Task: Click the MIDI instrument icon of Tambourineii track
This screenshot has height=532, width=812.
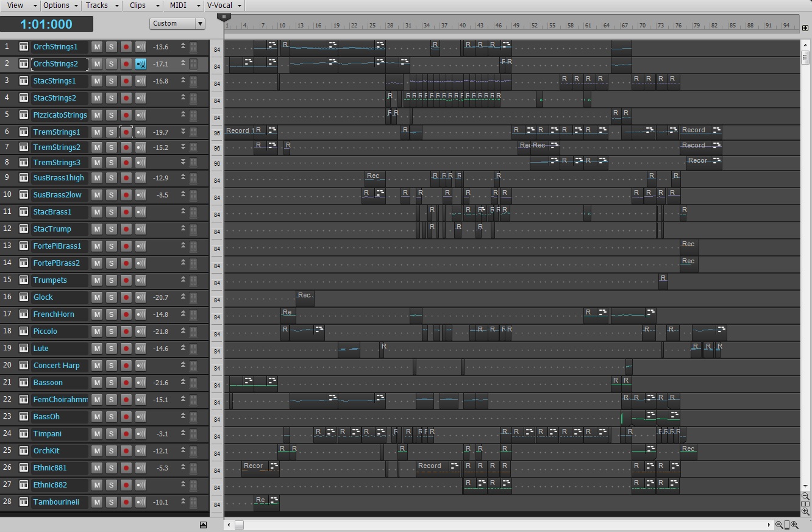Action: point(24,502)
